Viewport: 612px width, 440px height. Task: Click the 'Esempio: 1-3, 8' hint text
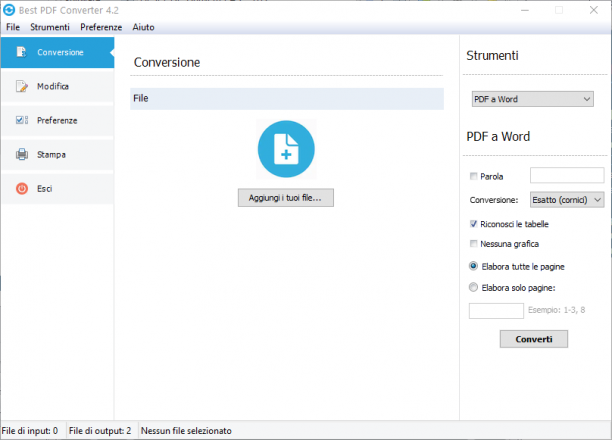(x=557, y=310)
